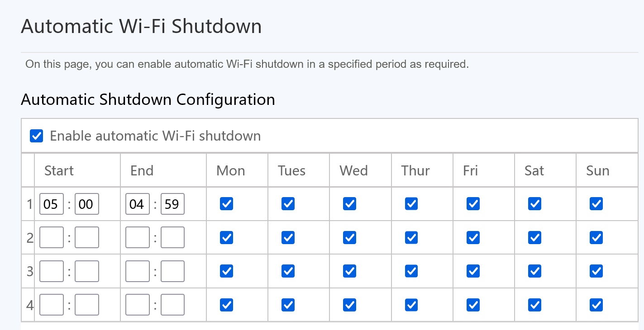
Task: Uncheck Mon for schedule row 1
Action: [226, 204]
